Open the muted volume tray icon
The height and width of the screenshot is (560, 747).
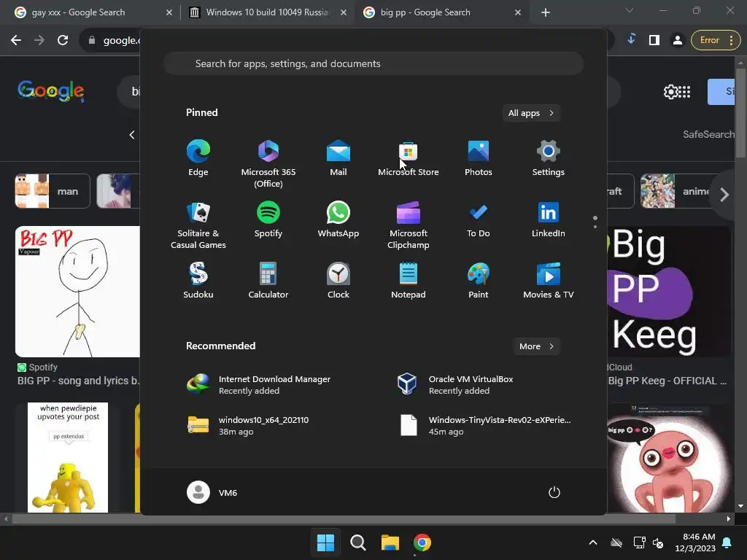[659, 542]
